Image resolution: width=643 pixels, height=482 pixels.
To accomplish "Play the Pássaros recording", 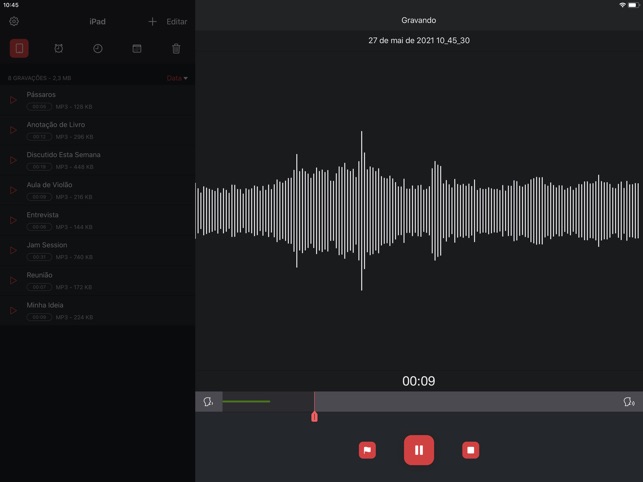I will pyautogui.click(x=13, y=100).
